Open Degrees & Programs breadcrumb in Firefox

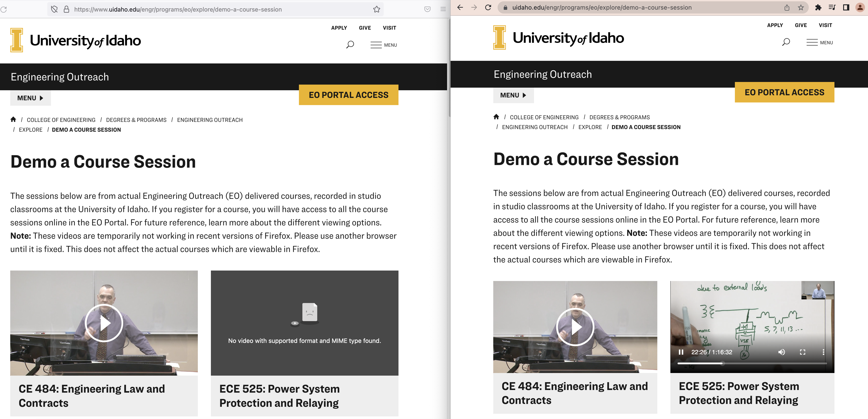(136, 120)
